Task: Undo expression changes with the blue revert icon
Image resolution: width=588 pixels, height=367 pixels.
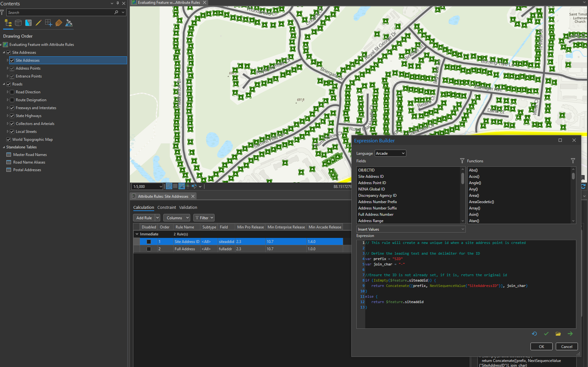Action: 534,333
